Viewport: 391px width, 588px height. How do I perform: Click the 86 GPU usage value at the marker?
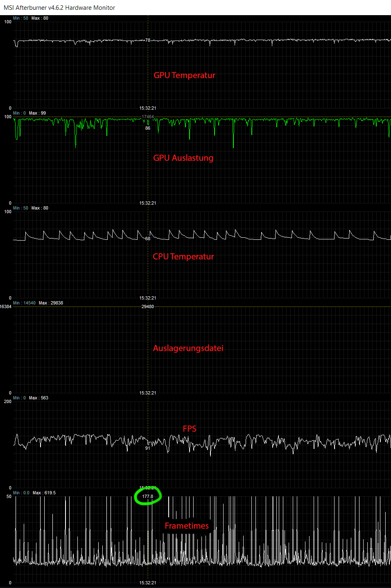147,128
